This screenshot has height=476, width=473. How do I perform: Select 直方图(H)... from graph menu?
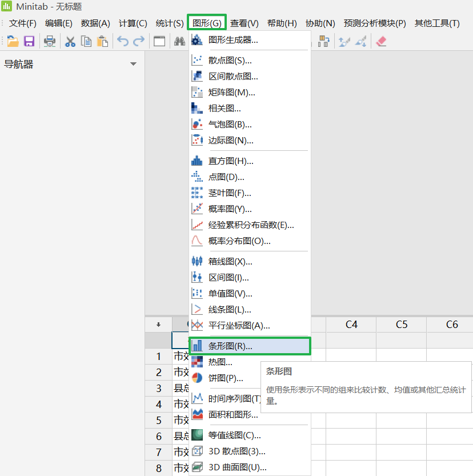coord(231,161)
